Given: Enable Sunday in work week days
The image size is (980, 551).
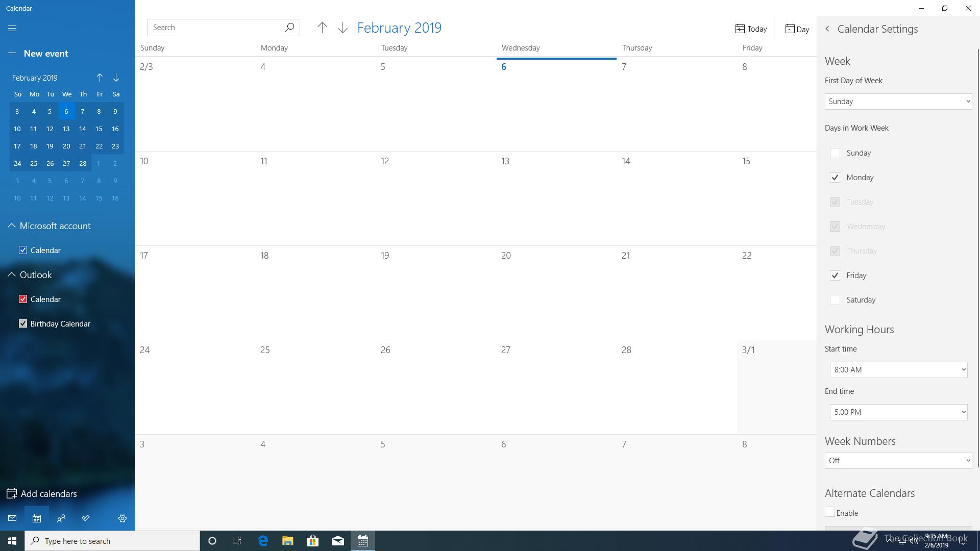Looking at the screenshot, I should 835,153.
